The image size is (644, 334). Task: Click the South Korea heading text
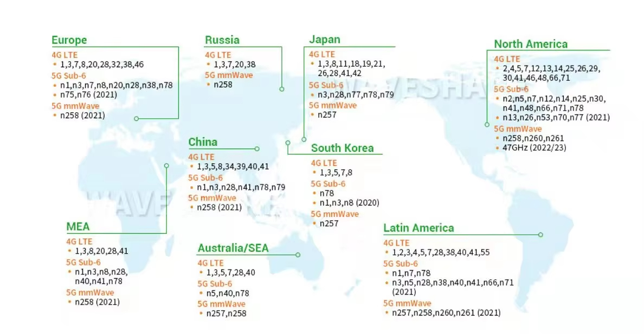[342, 148]
